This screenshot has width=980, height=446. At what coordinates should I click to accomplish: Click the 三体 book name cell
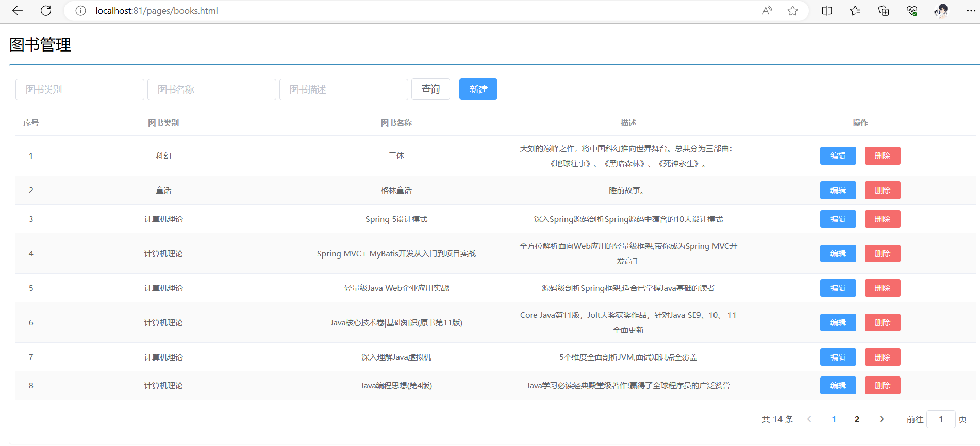click(396, 156)
